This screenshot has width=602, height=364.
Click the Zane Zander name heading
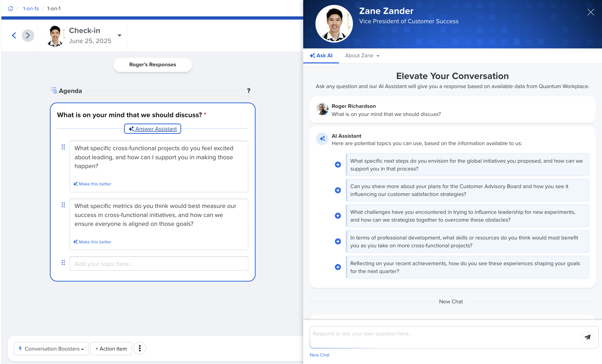point(386,11)
